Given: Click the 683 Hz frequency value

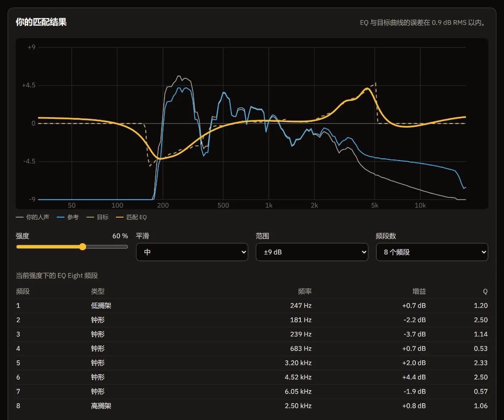Looking at the screenshot, I should click(x=301, y=349).
